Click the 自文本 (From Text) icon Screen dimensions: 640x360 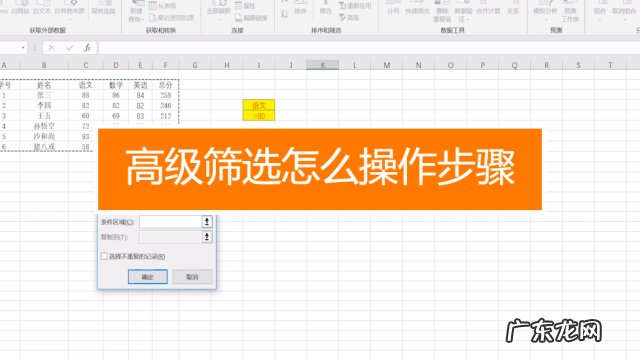42,7
